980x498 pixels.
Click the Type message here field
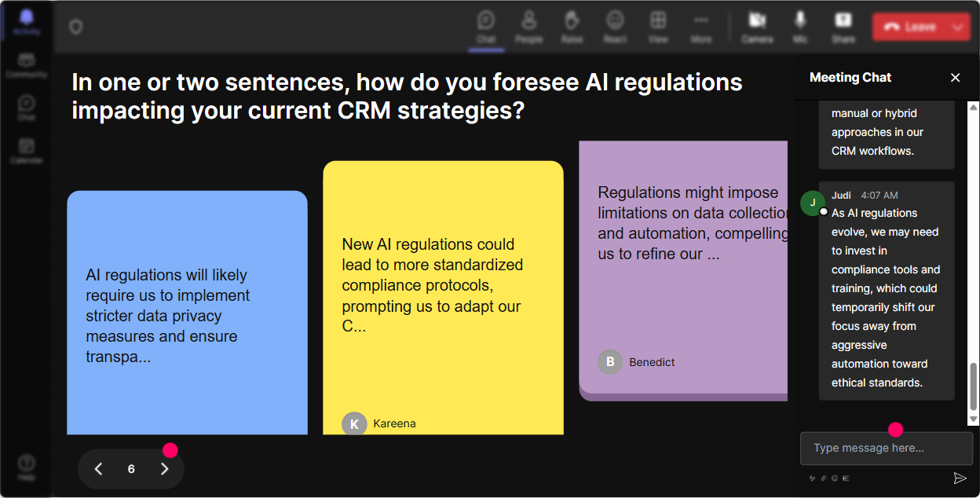pyautogui.click(x=887, y=449)
